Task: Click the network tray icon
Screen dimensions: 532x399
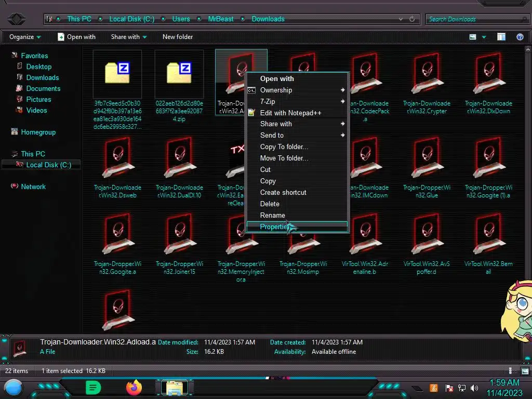Action: coord(461,388)
